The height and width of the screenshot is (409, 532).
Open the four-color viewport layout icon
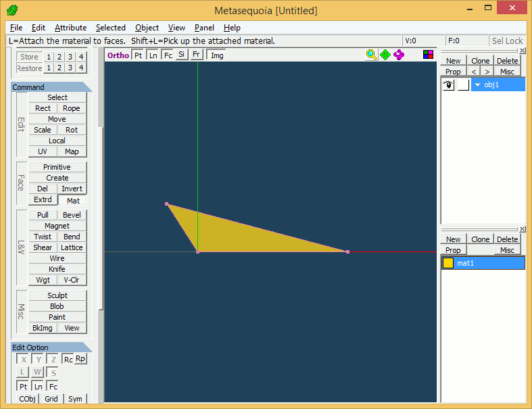click(x=428, y=54)
